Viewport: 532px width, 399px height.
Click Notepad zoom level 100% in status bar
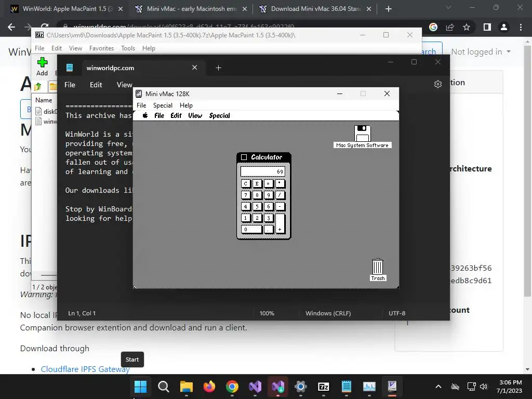coord(267,313)
